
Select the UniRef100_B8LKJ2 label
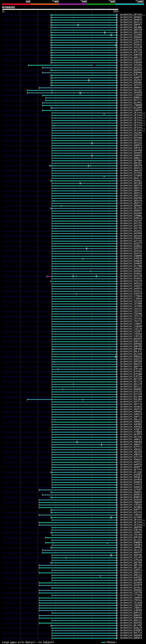131,352
